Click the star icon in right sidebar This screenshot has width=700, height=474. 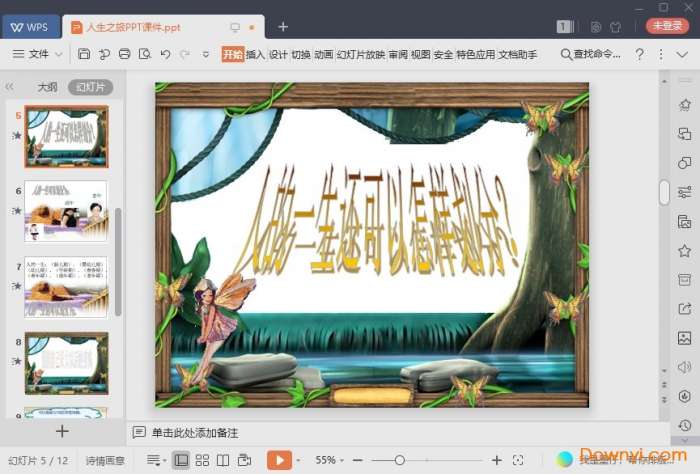click(x=684, y=251)
